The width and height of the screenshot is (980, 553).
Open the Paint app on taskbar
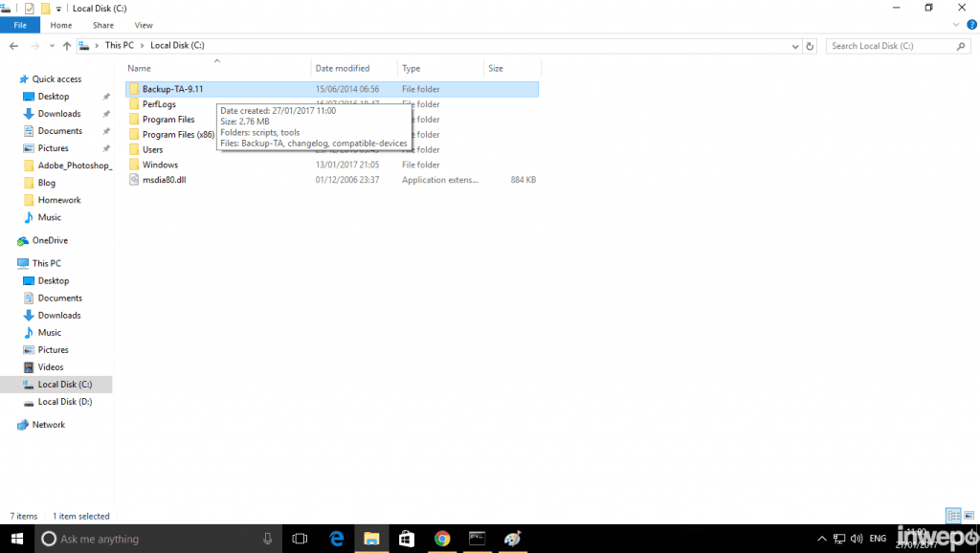pos(513,539)
